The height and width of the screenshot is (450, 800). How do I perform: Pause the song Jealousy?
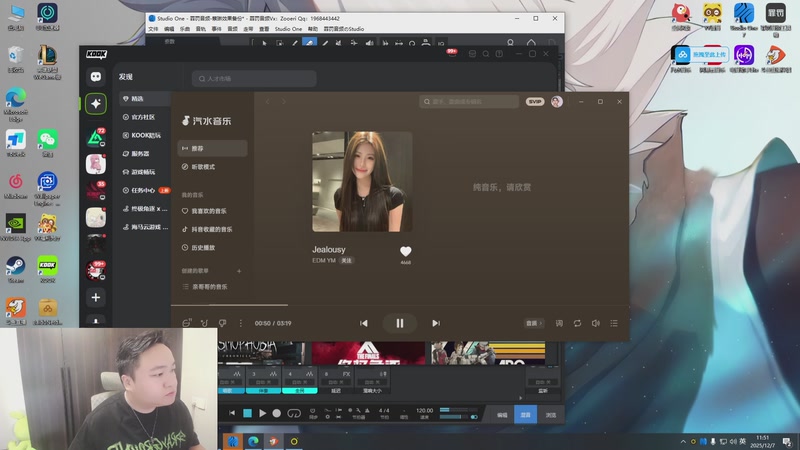[399, 323]
